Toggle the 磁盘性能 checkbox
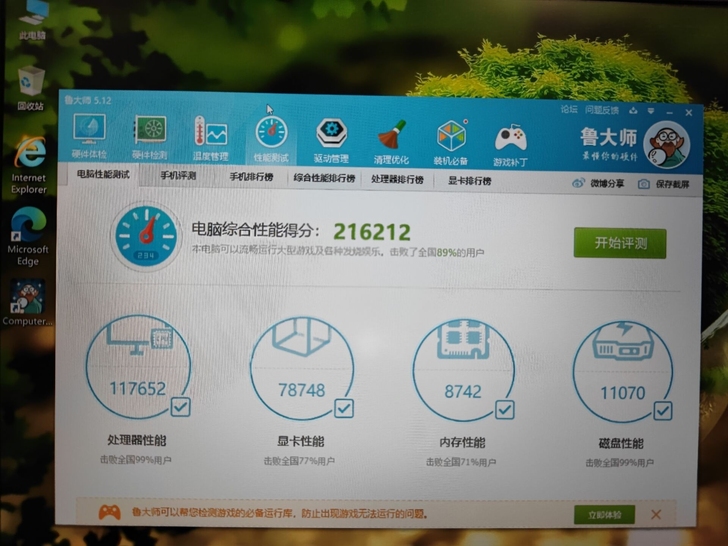This screenshot has height=546, width=728. [663, 411]
